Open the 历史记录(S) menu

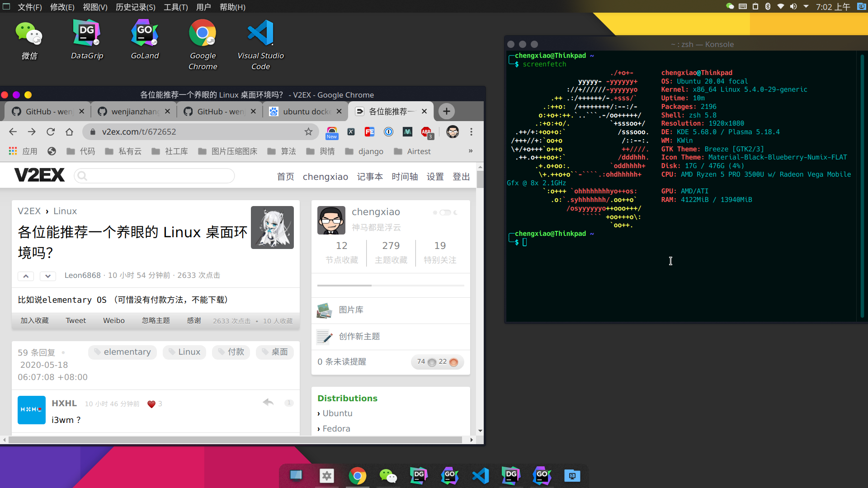(x=135, y=7)
